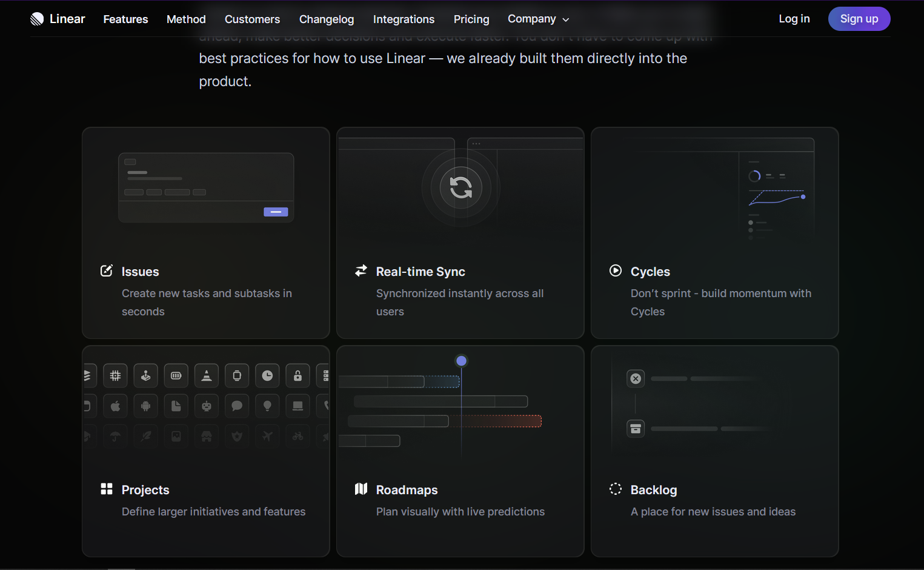Click "Define larger initiatives and features" text
Screen dimensions: 924x570
pos(213,512)
